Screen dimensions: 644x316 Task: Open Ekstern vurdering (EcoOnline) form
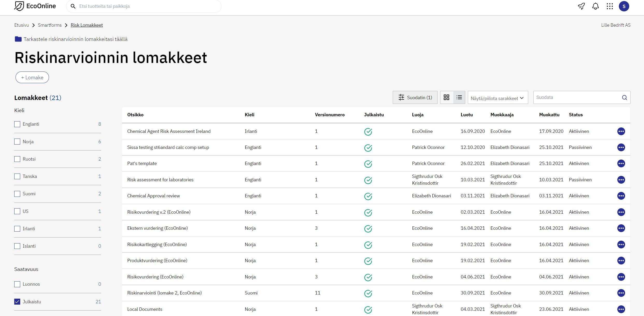[x=158, y=228]
